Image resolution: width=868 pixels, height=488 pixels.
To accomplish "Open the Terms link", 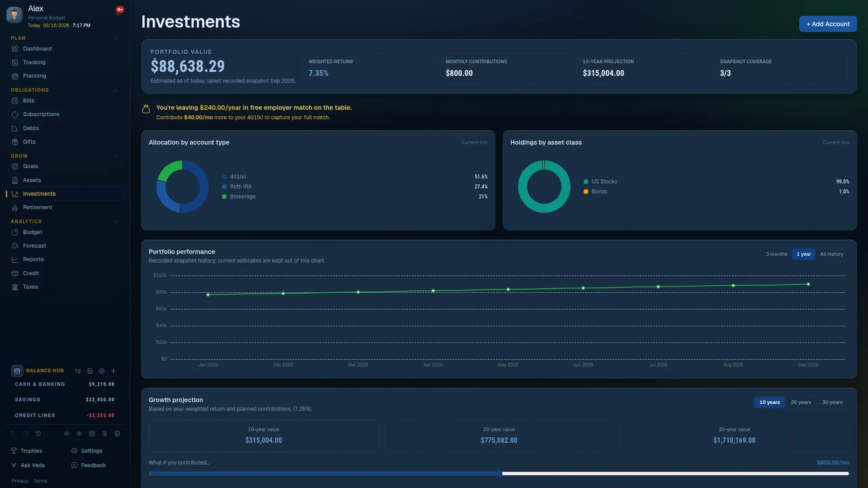I will coord(40,481).
